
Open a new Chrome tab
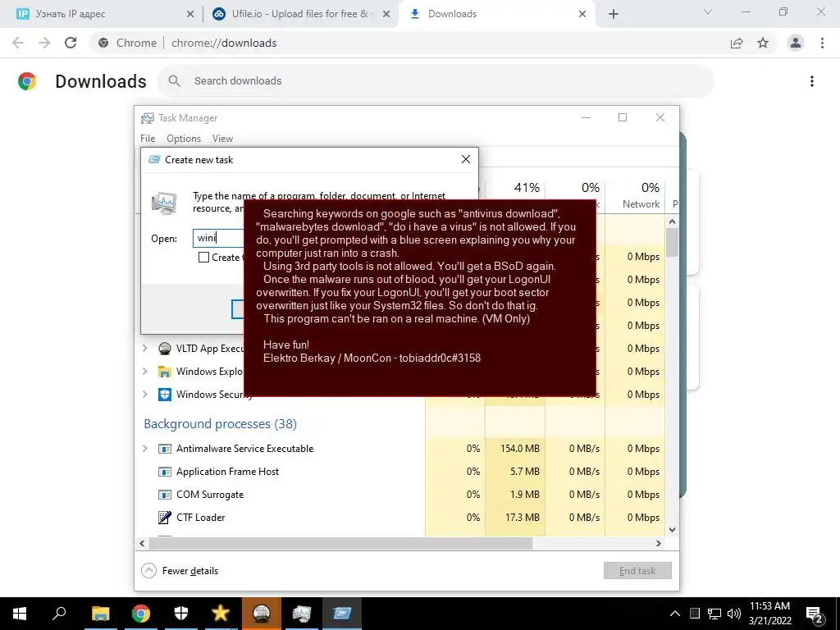coord(614,14)
